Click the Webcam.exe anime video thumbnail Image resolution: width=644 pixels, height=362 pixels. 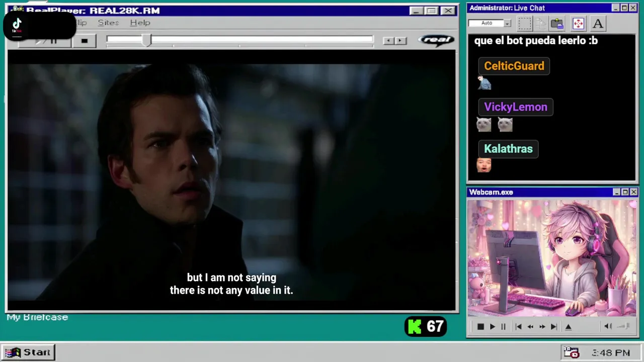click(552, 258)
